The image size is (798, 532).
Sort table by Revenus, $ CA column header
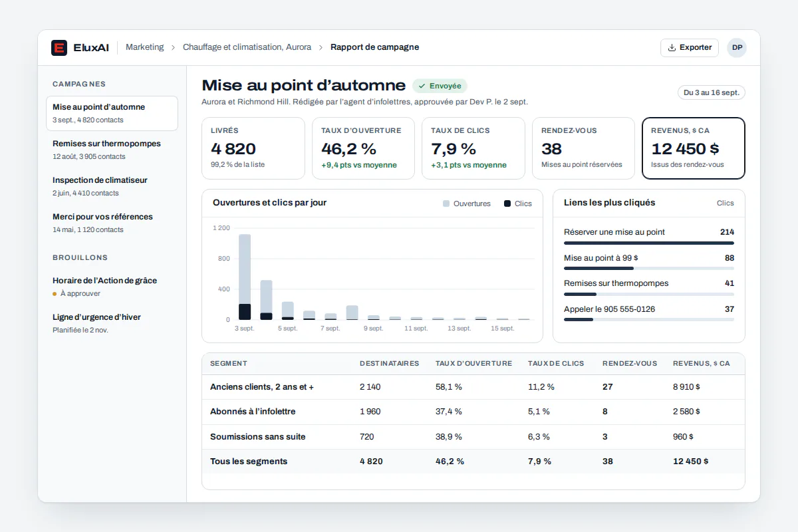point(702,364)
